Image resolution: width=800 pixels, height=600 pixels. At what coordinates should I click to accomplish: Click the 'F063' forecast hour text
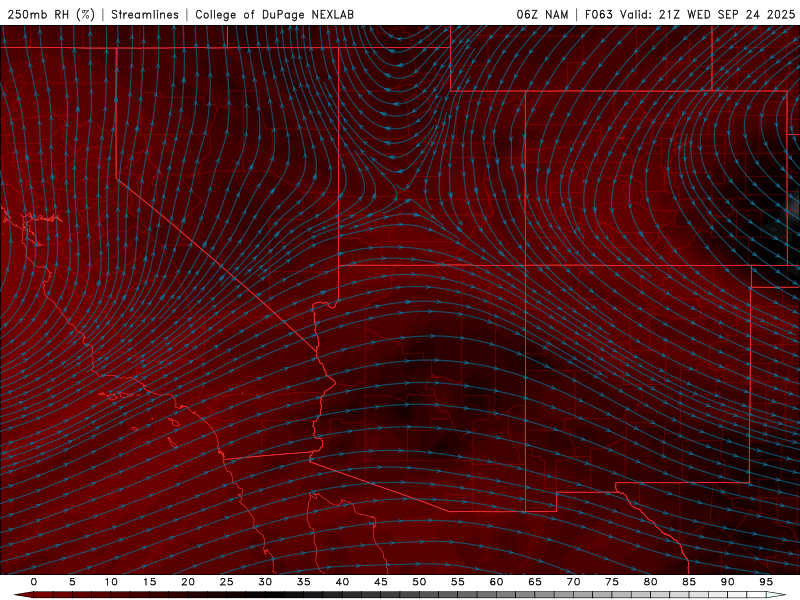pyautogui.click(x=598, y=14)
